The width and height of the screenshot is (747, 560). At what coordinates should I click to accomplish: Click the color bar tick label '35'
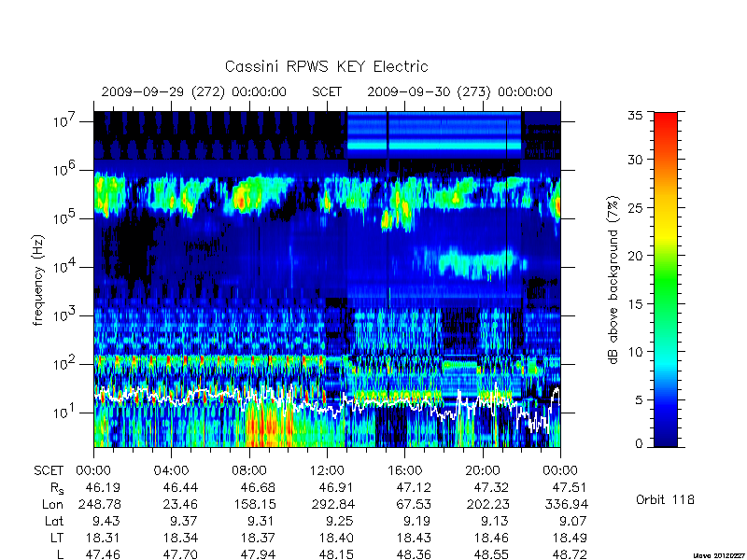[x=636, y=116]
